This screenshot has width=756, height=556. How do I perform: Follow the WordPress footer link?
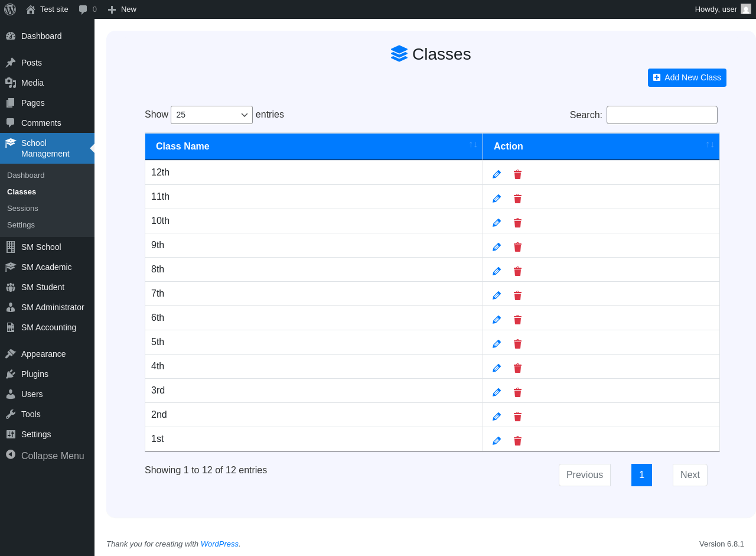coord(220,544)
